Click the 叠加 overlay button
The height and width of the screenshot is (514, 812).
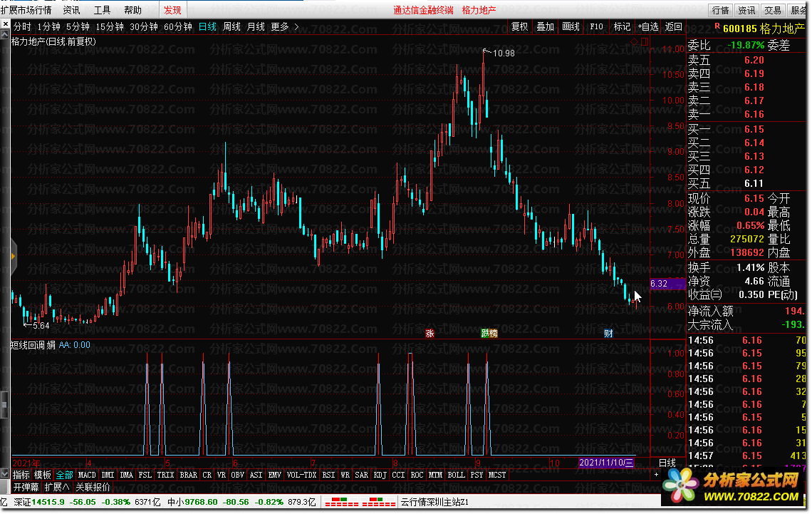[546, 26]
